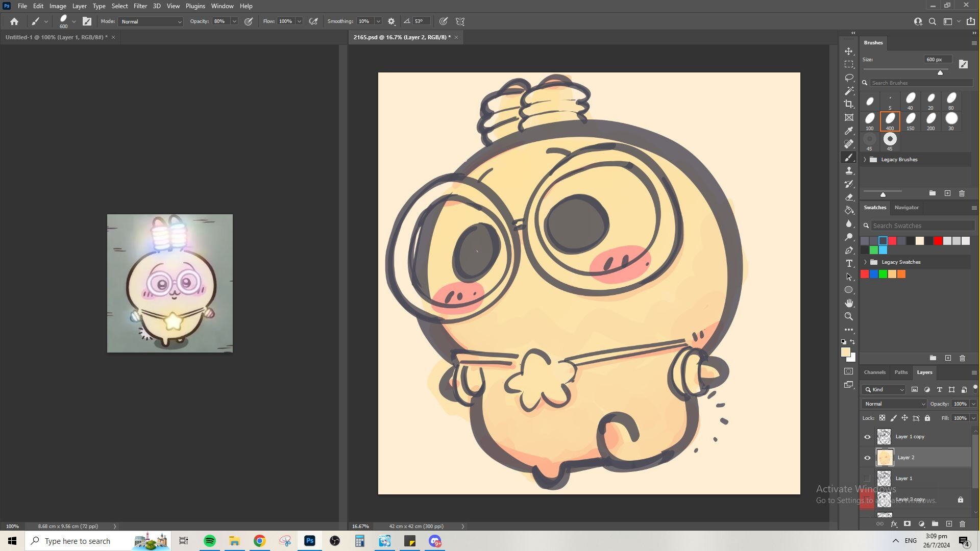
Task: Select the Crop tool
Action: [849, 105]
